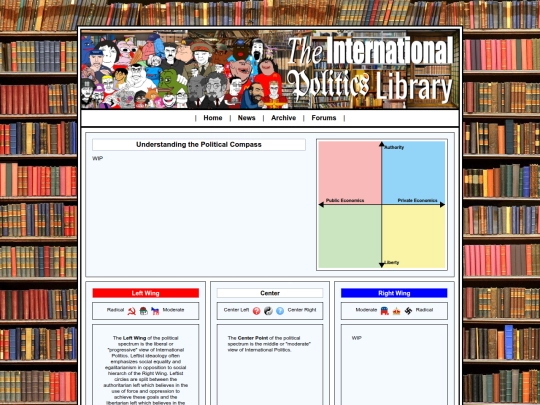The width and height of the screenshot is (540, 405).
Task: Click the 'Center Left' label
Action: point(236,310)
